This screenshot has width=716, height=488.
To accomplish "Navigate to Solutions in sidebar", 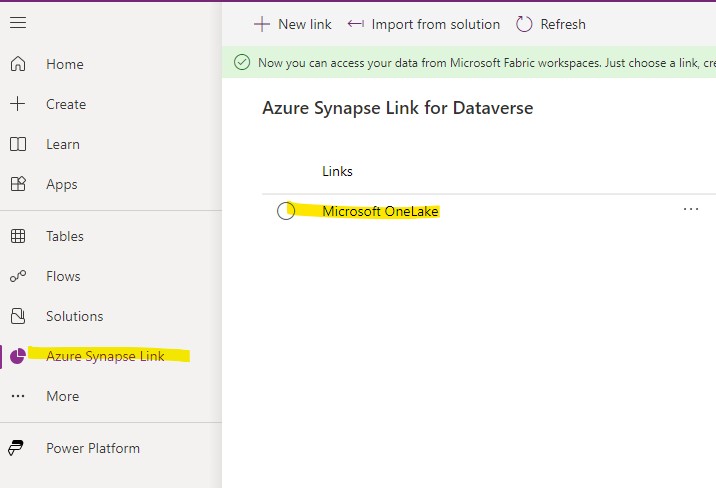I will 74,316.
